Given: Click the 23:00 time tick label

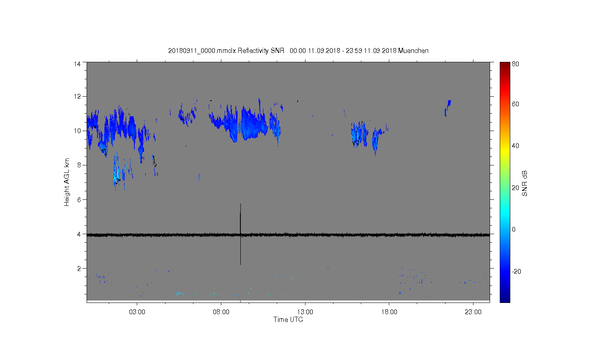Looking at the screenshot, I should pyautogui.click(x=473, y=312).
